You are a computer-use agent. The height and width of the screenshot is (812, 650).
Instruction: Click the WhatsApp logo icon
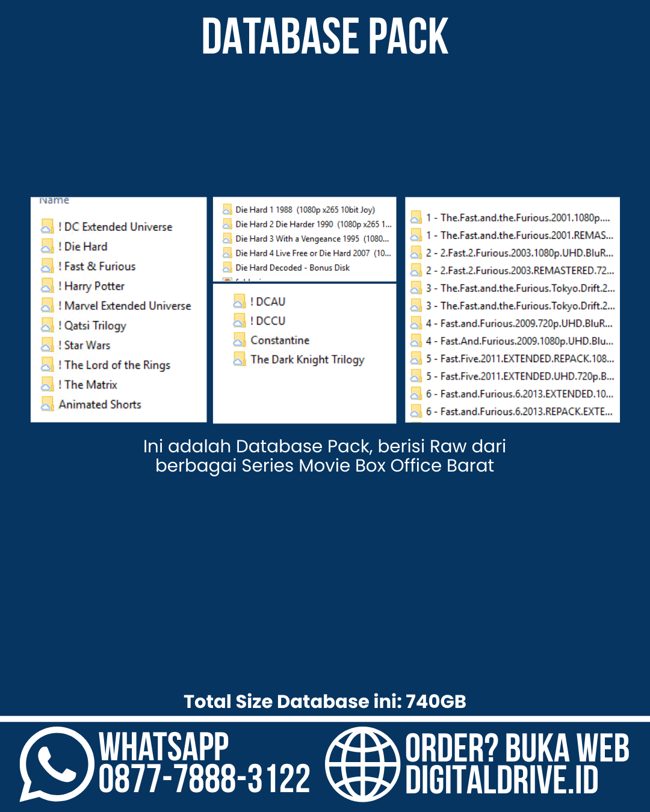(56, 764)
